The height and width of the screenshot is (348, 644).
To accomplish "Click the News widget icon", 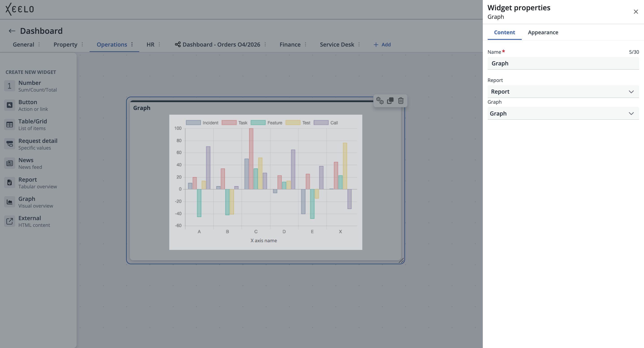I will pyautogui.click(x=9, y=163).
